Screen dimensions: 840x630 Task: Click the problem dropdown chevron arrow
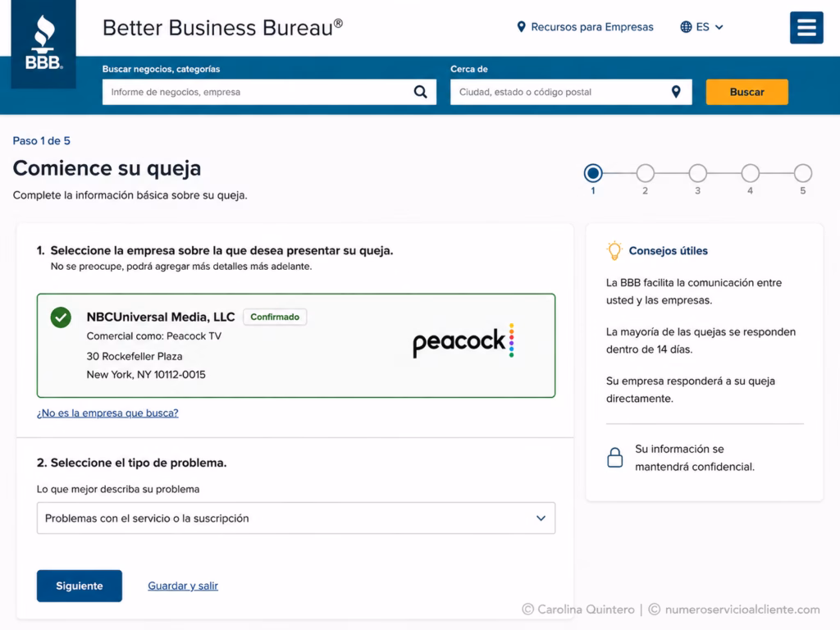click(x=541, y=518)
